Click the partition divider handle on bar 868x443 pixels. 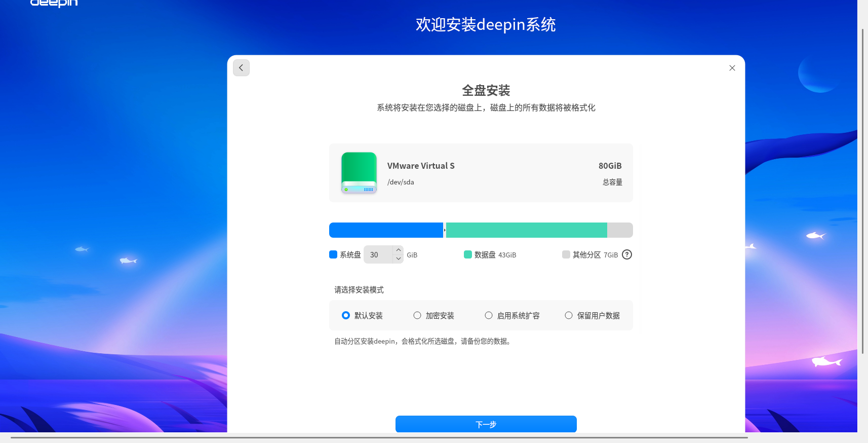[445, 230]
